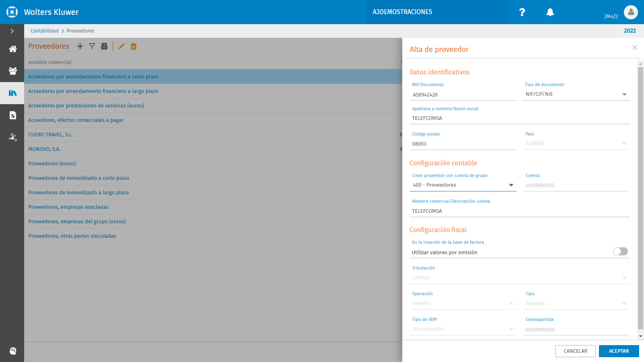Click the NIF/Documento input field
The image size is (644, 362).
click(463, 95)
